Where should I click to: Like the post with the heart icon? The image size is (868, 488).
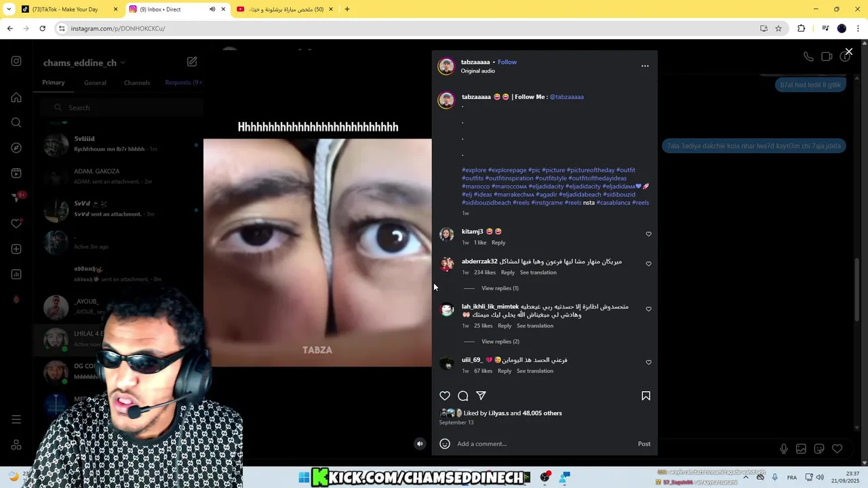pos(445,396)
